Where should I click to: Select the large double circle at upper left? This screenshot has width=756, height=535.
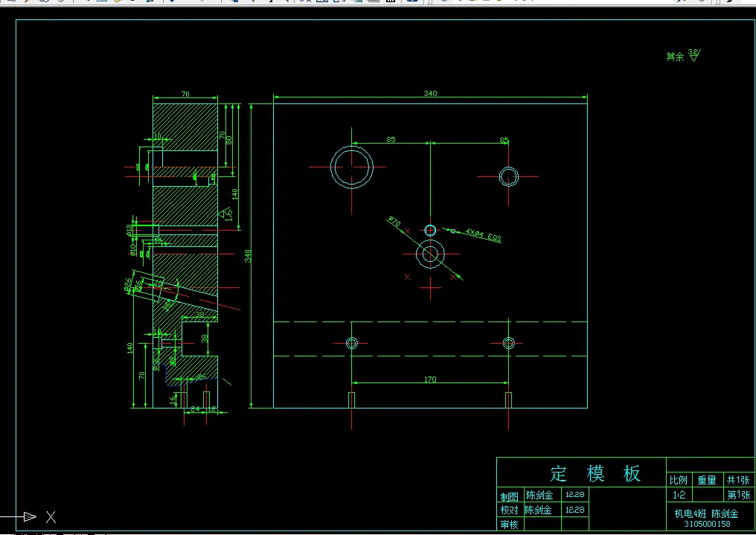point(351,167)
